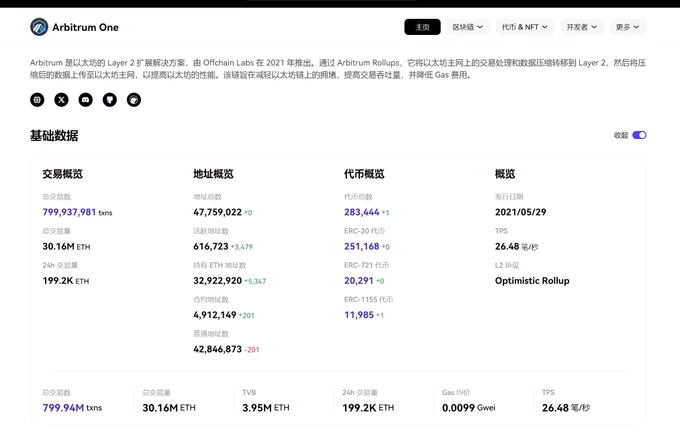
Task: Expand the 更多 dropdown menu
Action: tap(628, 27)
